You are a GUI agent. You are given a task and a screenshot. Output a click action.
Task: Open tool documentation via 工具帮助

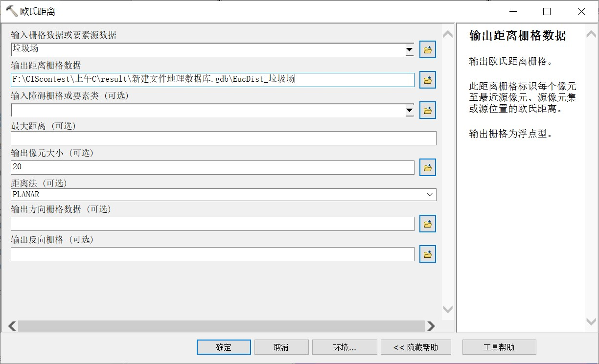[499, 347]
